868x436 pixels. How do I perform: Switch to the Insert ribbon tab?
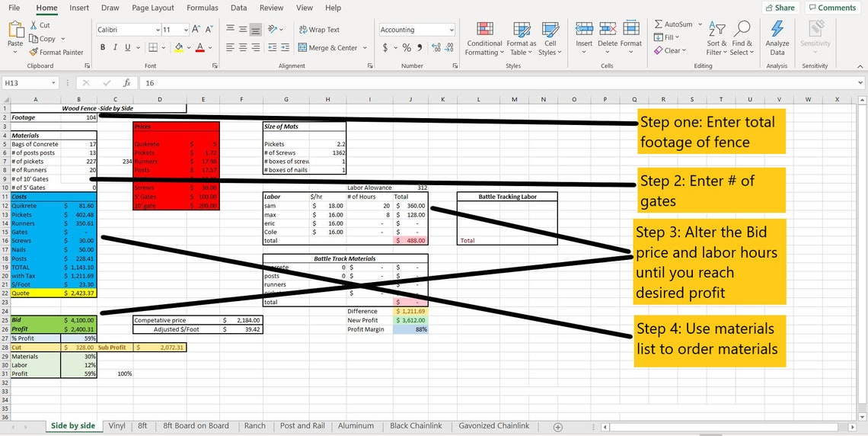click(x=79, y=8)
